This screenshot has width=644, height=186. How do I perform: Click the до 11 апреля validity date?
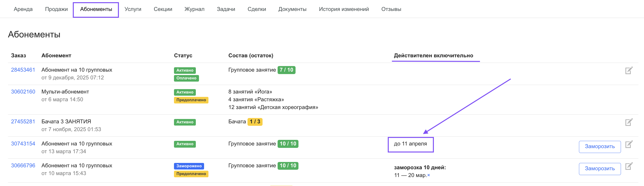click(x=410, y=144)
